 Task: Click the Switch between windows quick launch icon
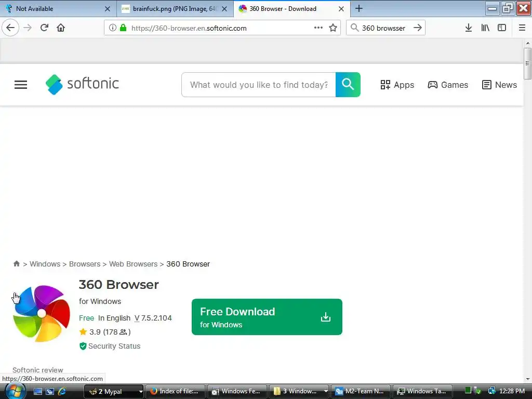(x=50, y=391)
